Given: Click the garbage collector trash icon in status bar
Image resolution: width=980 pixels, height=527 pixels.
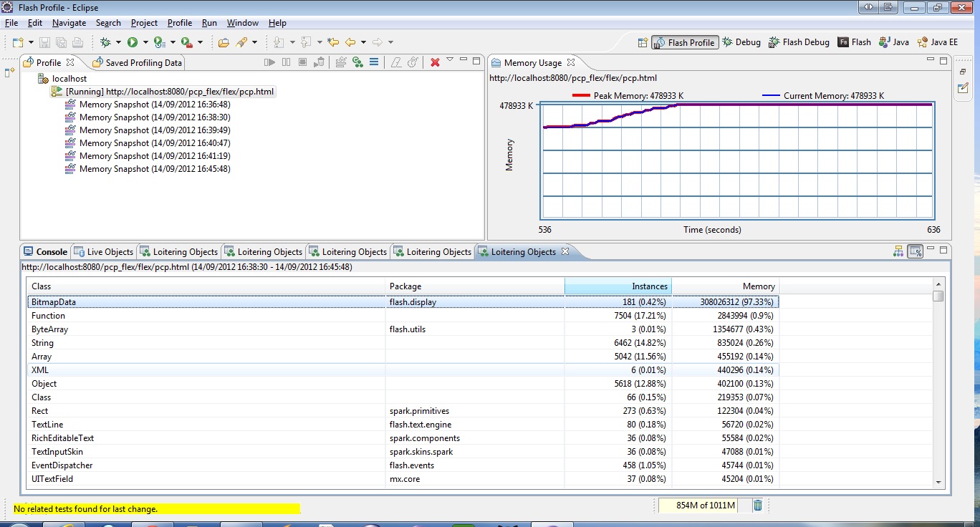Looking at the screenshot, I should (x=758, y=506).
